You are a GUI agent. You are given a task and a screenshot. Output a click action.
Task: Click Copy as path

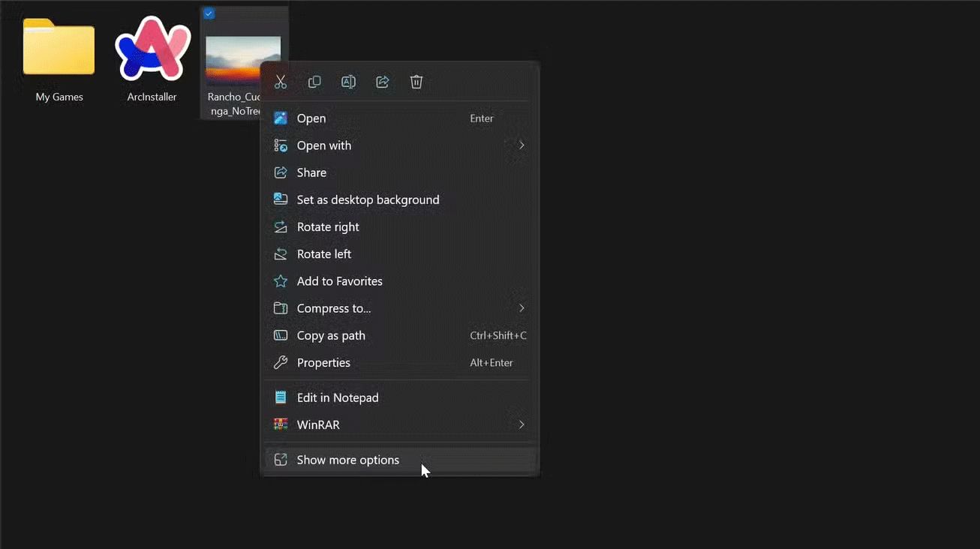(x=331, y=335)
